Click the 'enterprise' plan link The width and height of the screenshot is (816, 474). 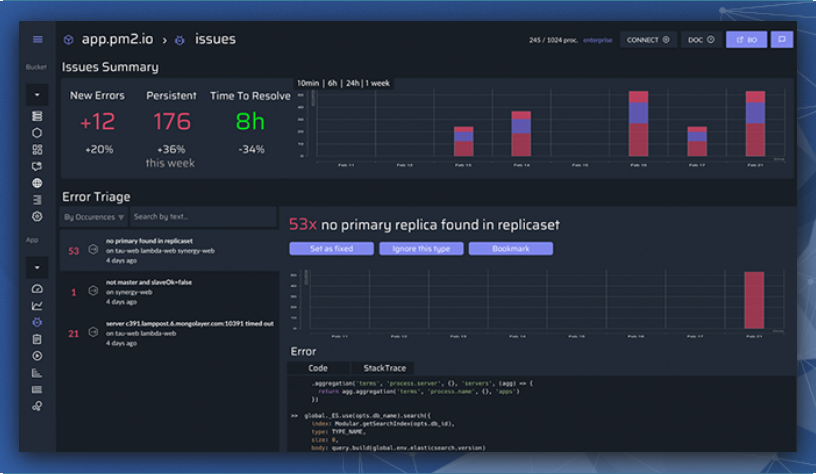point(597,40)
